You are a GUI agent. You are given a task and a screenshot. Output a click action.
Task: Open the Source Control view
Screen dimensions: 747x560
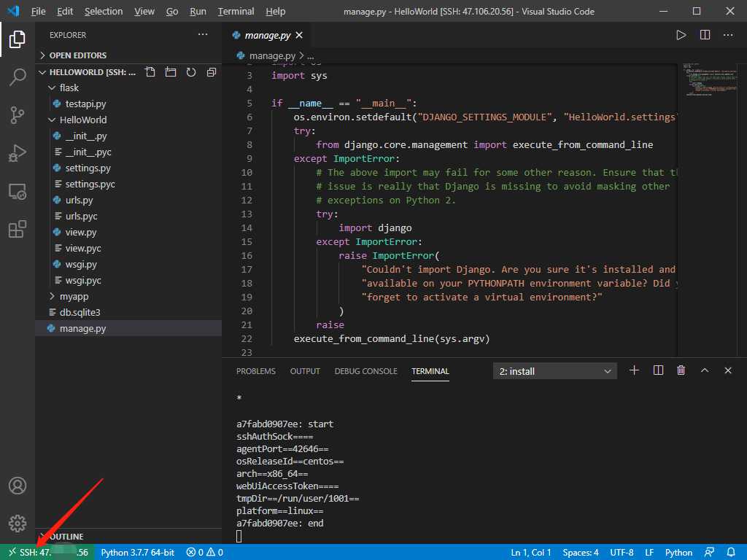coord(18,114)
